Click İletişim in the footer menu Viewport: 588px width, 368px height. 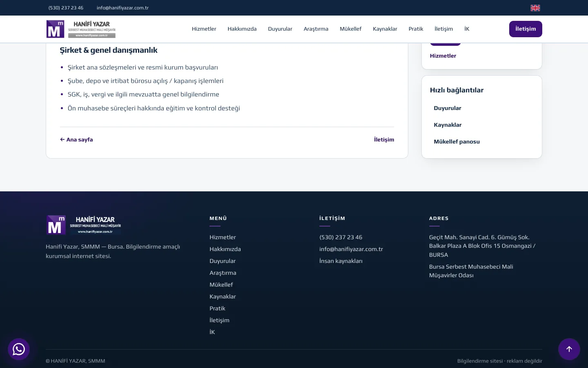click(x=219, y=320)
